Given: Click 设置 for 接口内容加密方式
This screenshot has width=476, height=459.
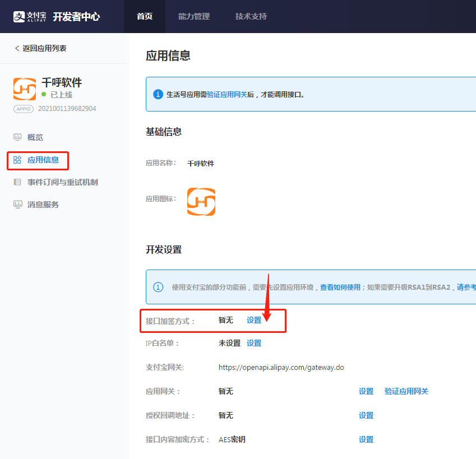Looking at the screenshot, I should pos(366,439).
